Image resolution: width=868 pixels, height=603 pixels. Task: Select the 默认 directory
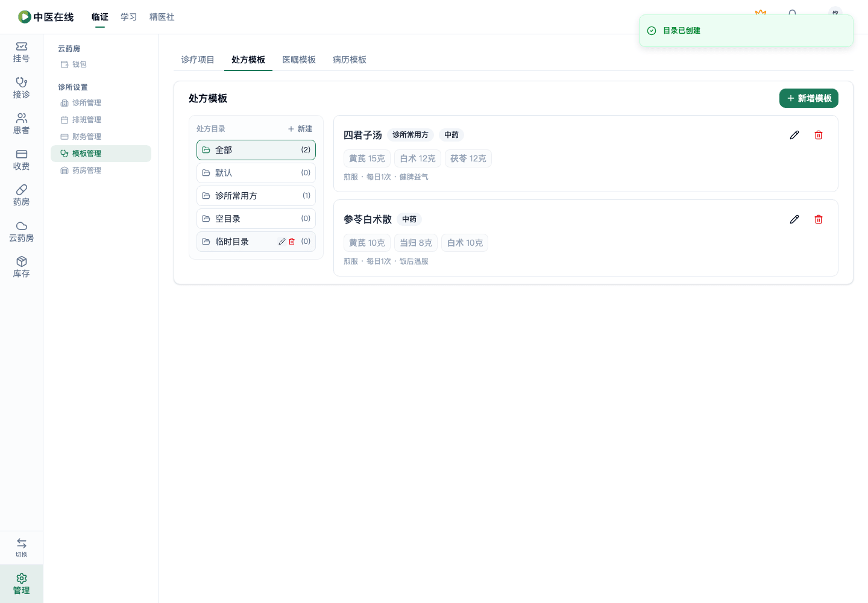(256, 173)
